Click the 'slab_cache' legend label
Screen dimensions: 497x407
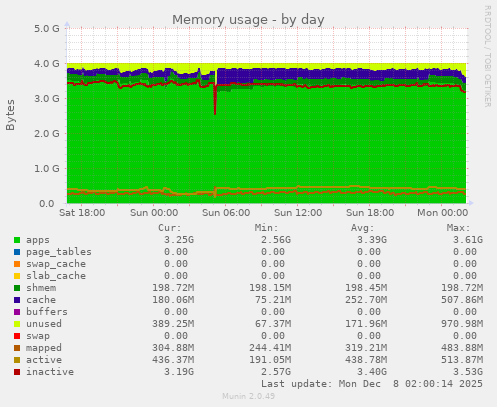point(56,276)
